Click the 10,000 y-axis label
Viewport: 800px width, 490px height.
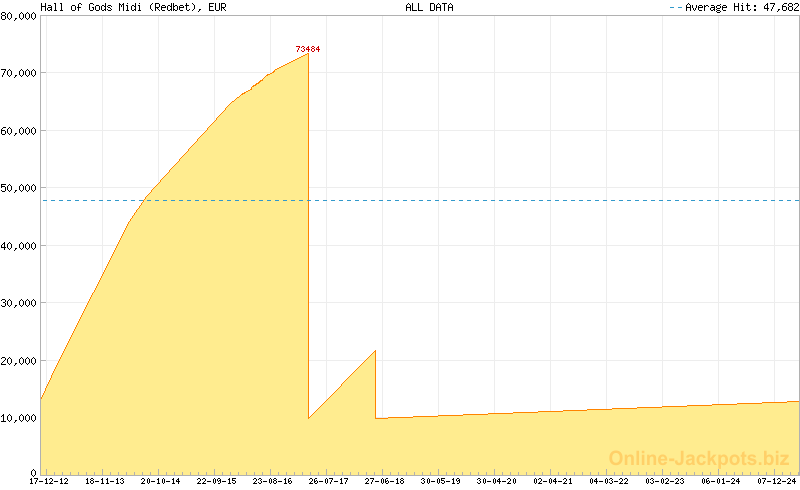[19, 418]
